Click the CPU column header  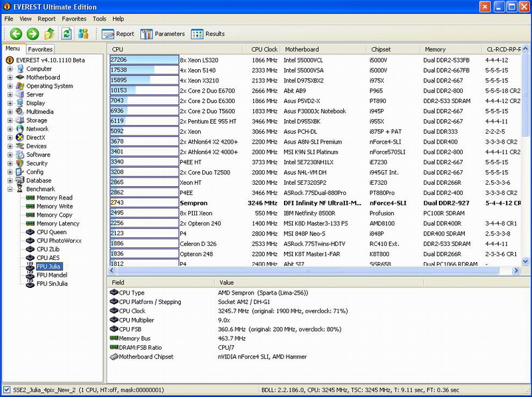click(x=176, y=49)
